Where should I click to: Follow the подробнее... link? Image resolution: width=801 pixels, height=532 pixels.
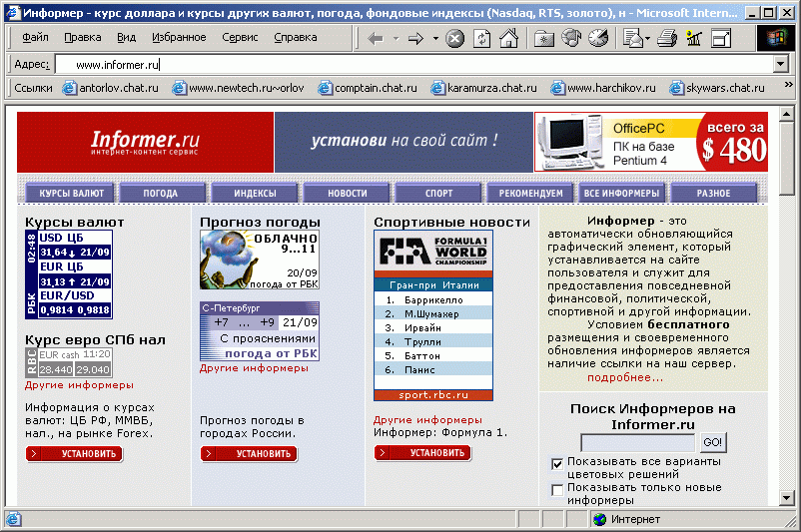pyautogui.click(x=625, y=377)
